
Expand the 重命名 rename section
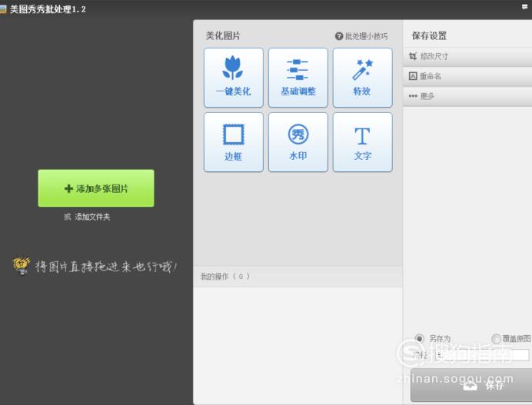[467, 76]
